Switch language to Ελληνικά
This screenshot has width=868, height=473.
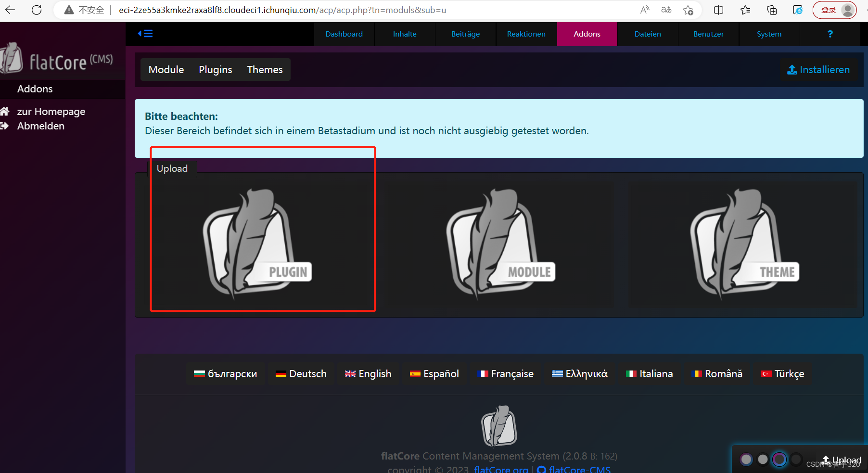point(580,374)
